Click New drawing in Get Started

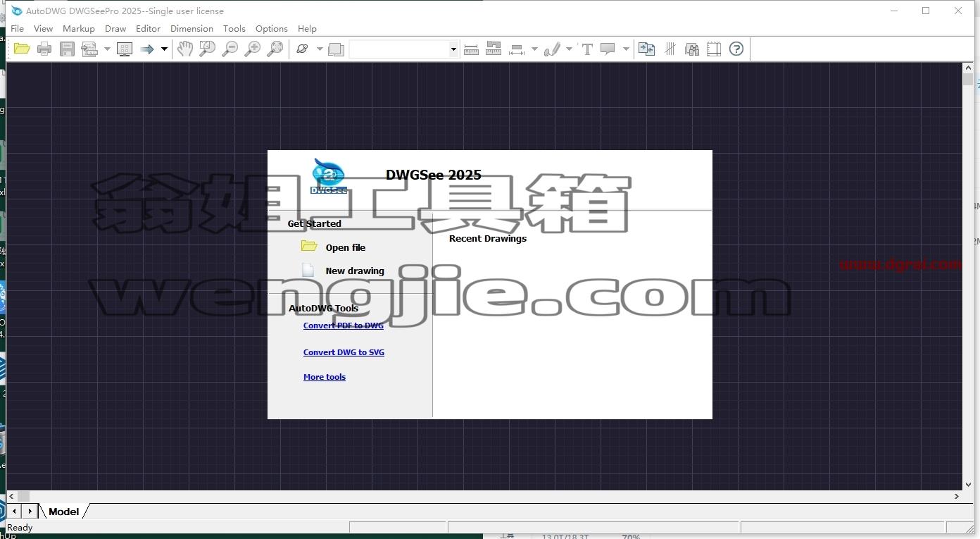point(355,271)
